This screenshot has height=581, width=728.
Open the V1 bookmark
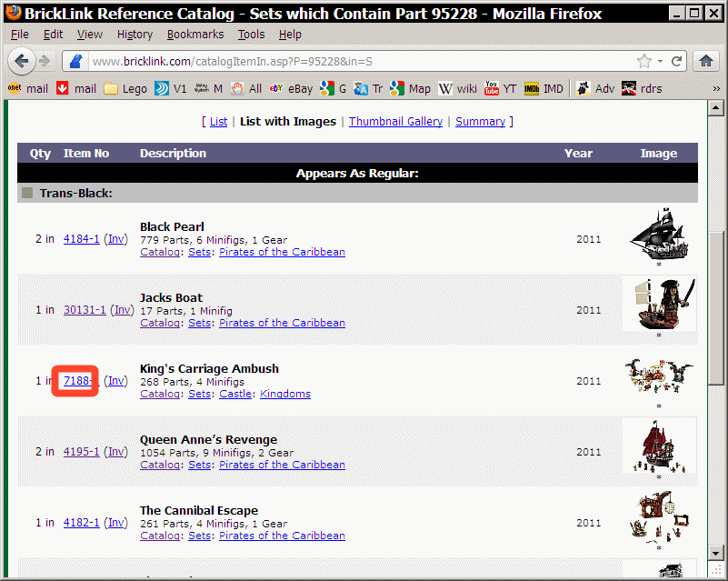pos(170,88)
